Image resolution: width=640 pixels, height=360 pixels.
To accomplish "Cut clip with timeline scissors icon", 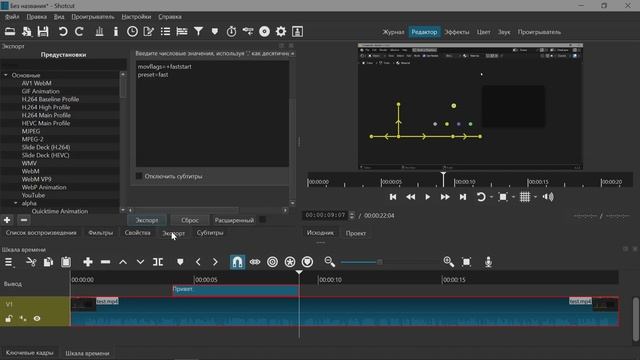I will [x=31, y=262].
